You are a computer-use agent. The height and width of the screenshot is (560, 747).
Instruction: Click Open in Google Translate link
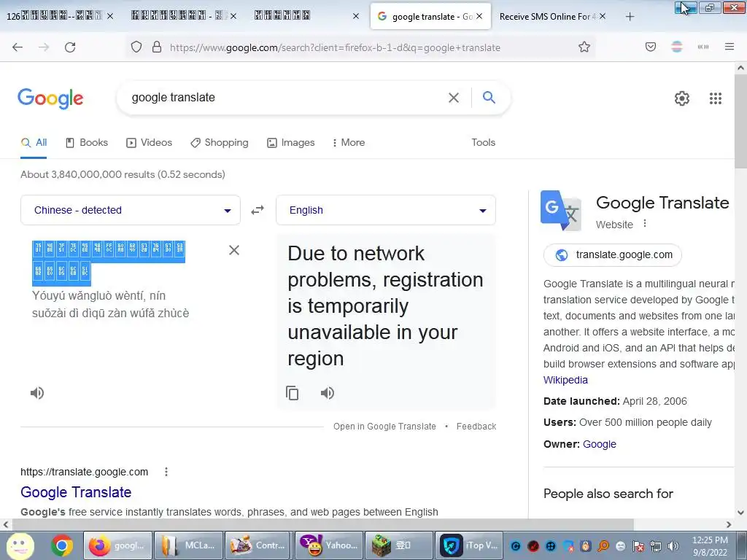coord(384,426)
